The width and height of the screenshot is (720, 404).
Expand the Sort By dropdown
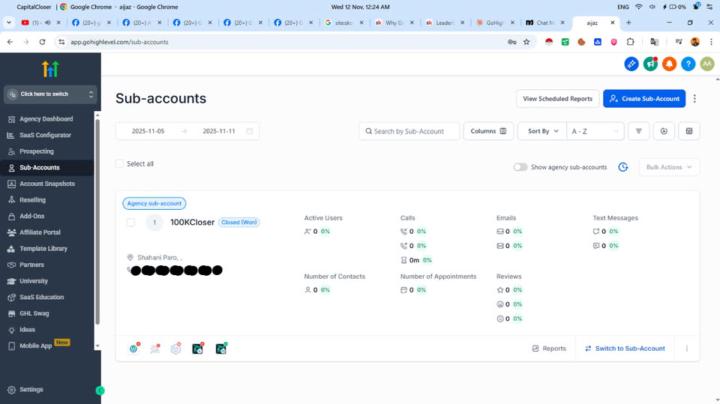(x=542, y=131)
